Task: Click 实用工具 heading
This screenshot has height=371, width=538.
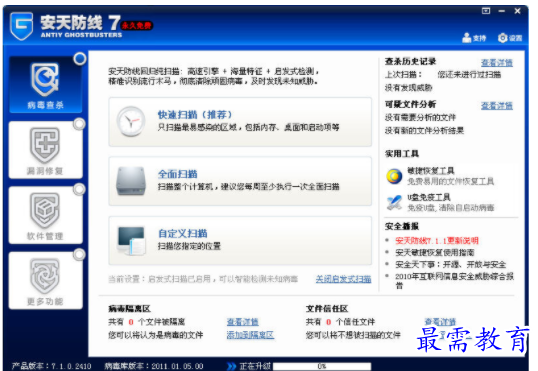Action: coord(402,154)
